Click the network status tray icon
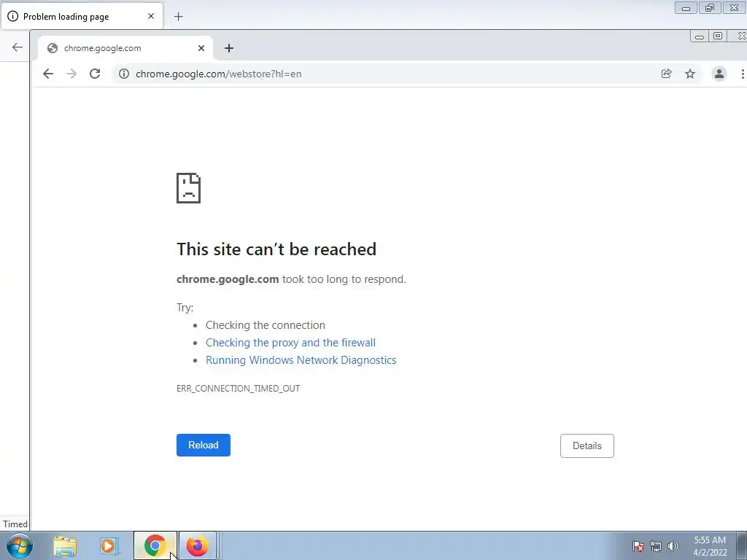Screen dimensions: 747x560 coord(656,546)
